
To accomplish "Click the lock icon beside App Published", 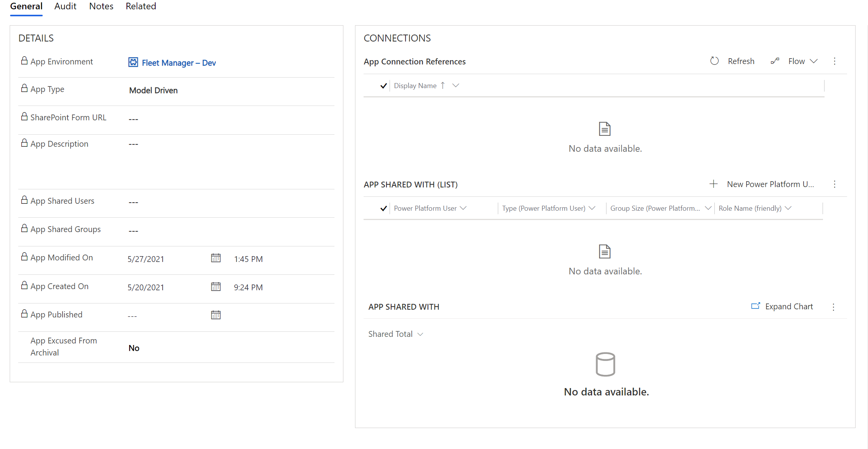I will coord(24,314).
